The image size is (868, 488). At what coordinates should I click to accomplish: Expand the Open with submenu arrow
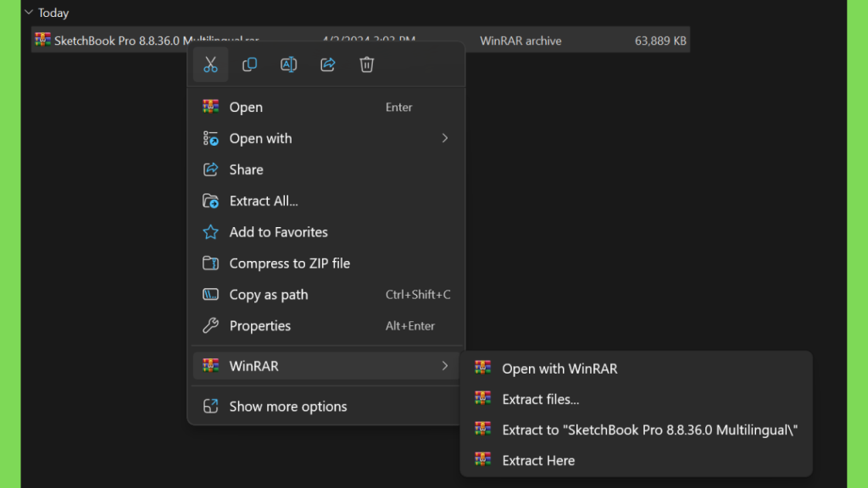[x=444, y=138]
